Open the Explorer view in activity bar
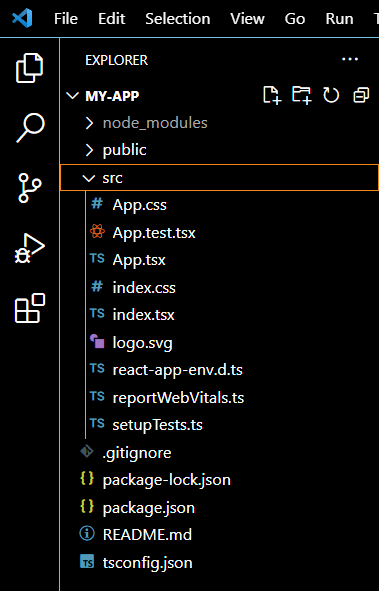Screen dimensions: 379x591 coord(29,68)
